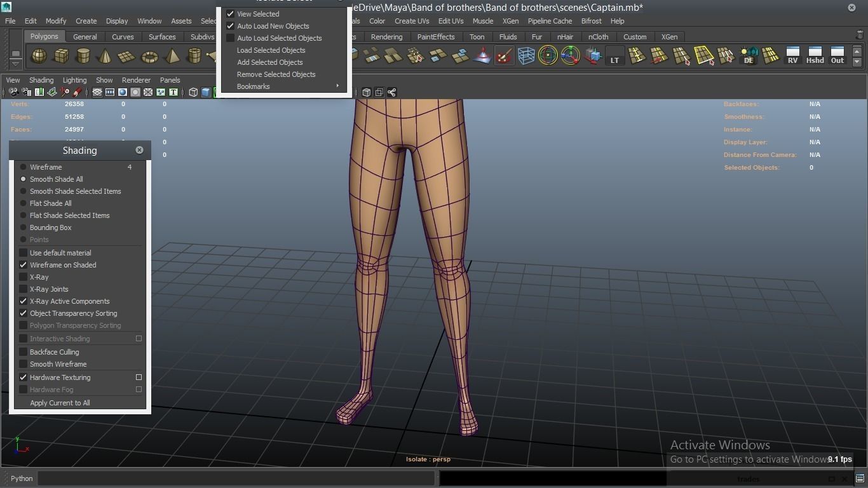
Task: Switch to the Rendering shelf tab
Action: coord(386,37)
